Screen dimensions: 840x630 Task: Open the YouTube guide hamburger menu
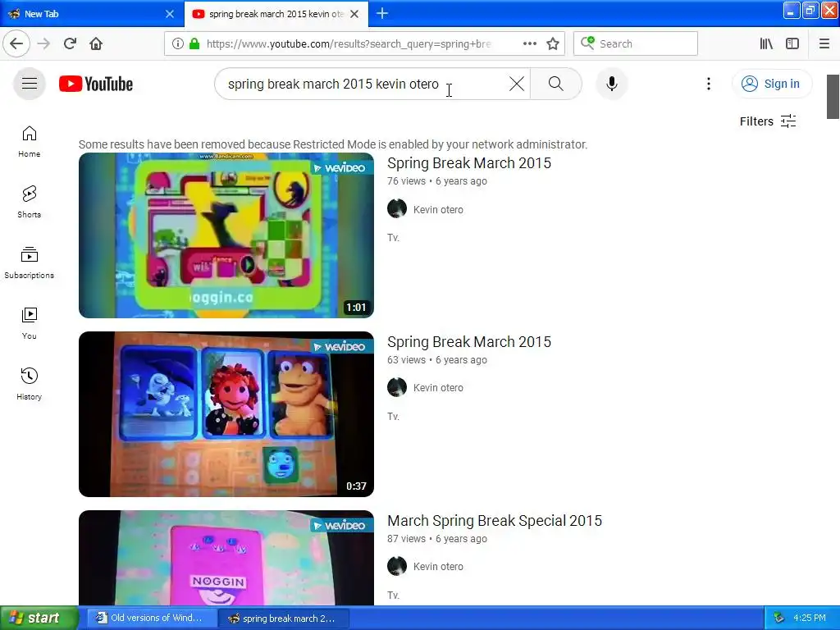point(30,84)
